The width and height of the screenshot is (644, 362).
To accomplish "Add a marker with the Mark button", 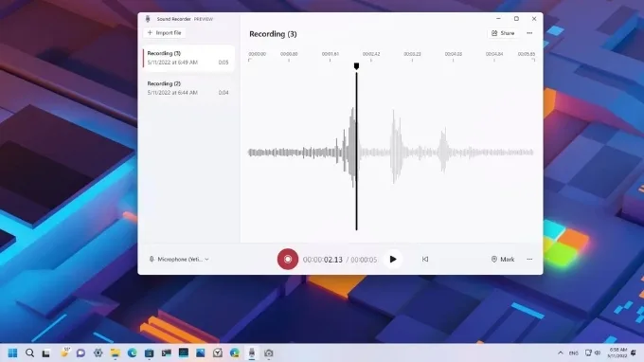I will pyautogui.click(x=503, y=260).
